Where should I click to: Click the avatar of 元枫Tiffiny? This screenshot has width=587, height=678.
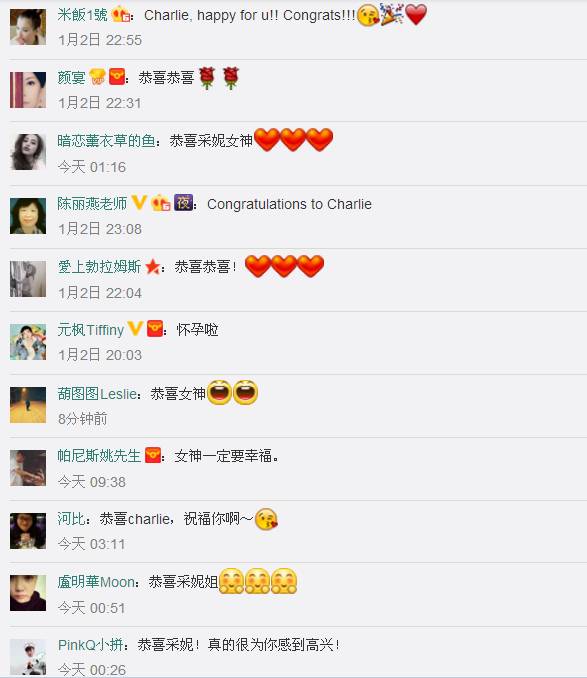(x=28, y=342)
